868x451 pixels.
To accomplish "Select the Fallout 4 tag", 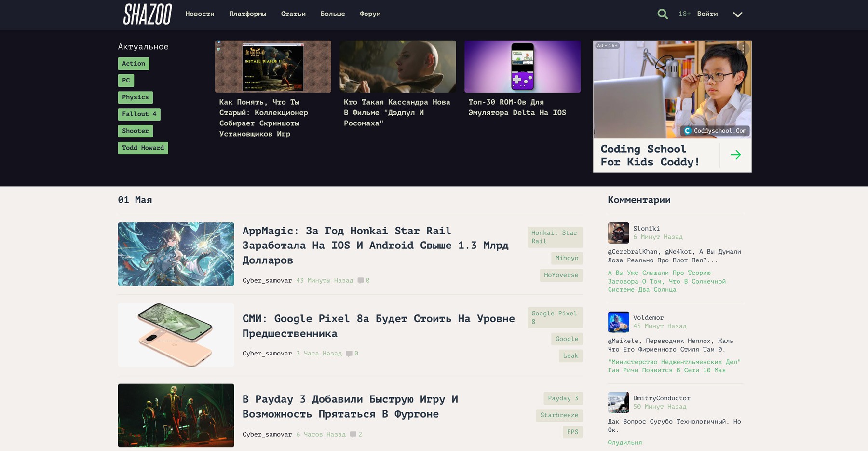I will pyautogui.click(x=139, y=114).
